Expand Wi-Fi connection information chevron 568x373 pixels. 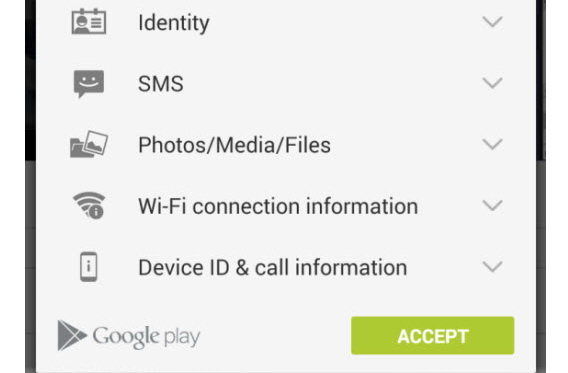pos(493,206)
